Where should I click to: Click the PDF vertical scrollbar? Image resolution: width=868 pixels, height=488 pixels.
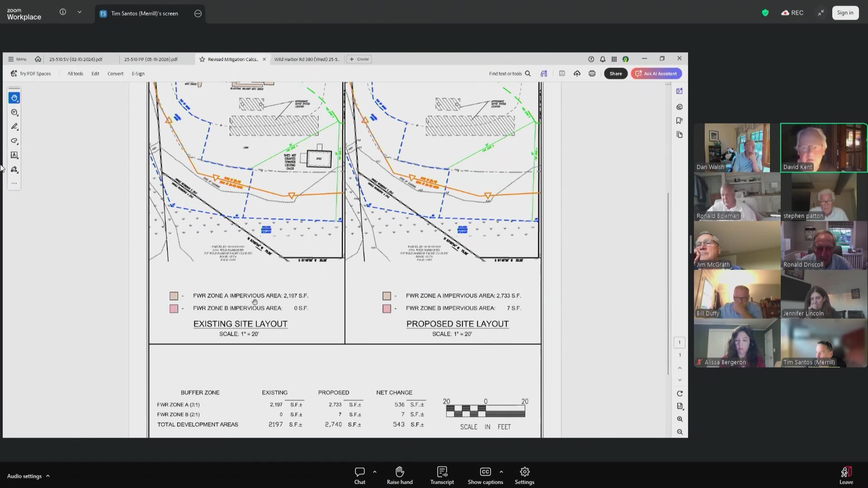click(668, 284)
